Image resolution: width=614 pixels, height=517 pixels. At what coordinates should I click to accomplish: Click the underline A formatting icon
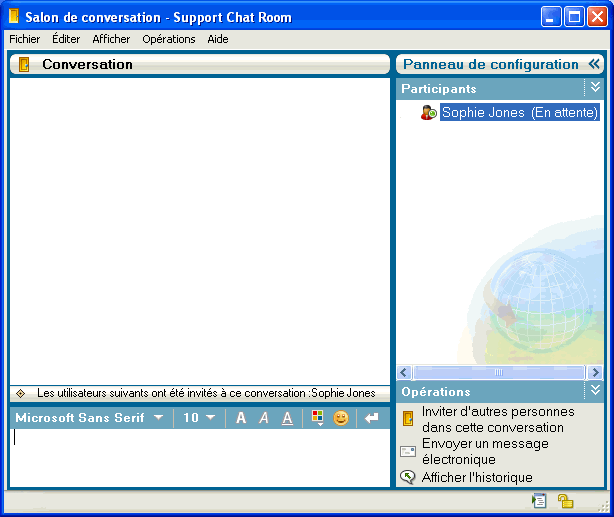click(x=287, y=418)
